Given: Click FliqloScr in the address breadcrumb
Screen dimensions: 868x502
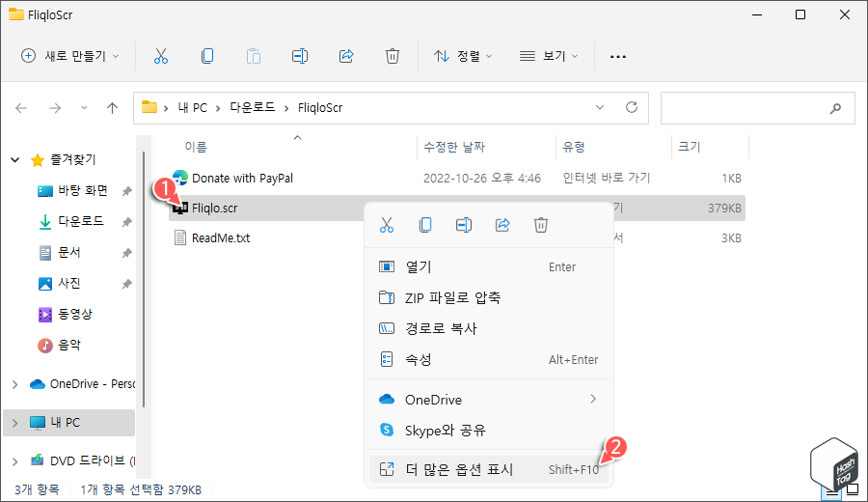Looking at the screenshot, I should pos(320,107).
